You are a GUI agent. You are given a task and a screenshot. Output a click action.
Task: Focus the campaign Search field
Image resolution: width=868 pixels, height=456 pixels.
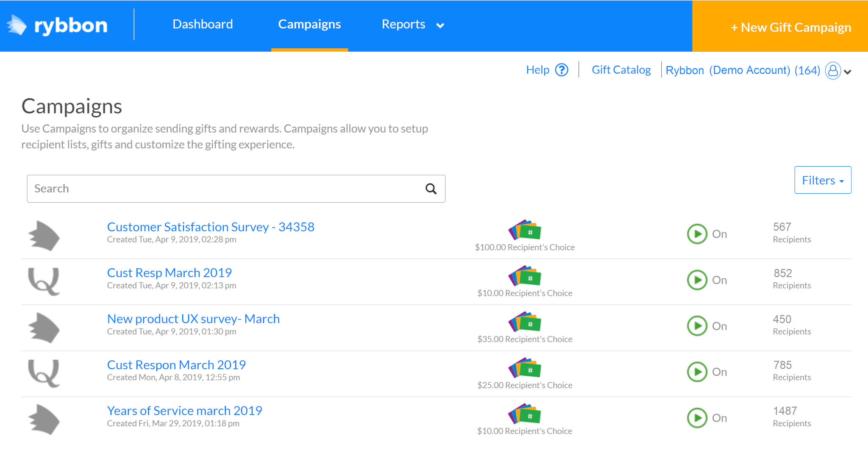(236, 189)
